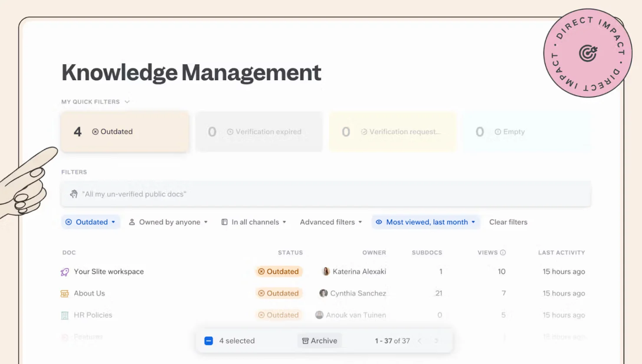Viewport: 642px width, 364px height.
Task: Click the owner name Cynthia Sanchez
Action: (358, 293)
